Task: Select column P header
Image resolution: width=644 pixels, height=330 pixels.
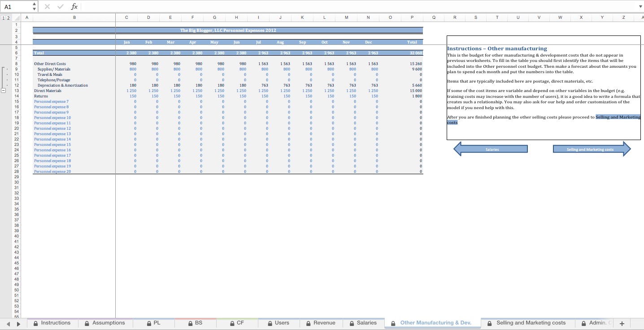Action: 412,18
